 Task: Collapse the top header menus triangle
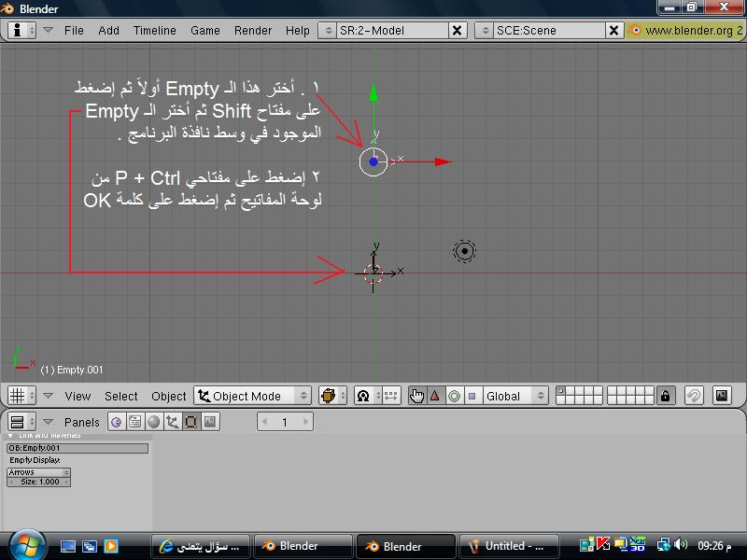click(x=48, y=30)
